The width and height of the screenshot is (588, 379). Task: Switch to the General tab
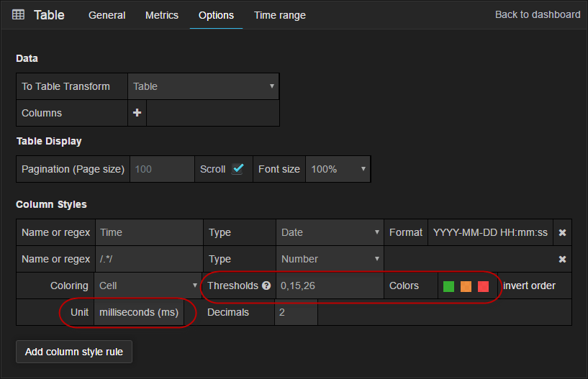point(107,15)
